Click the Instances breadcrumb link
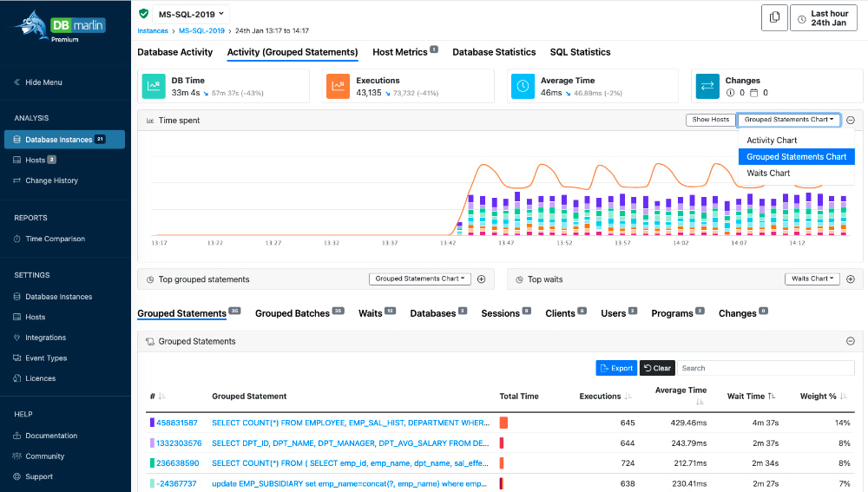The image size is (868, 492). tap(153, 31)
